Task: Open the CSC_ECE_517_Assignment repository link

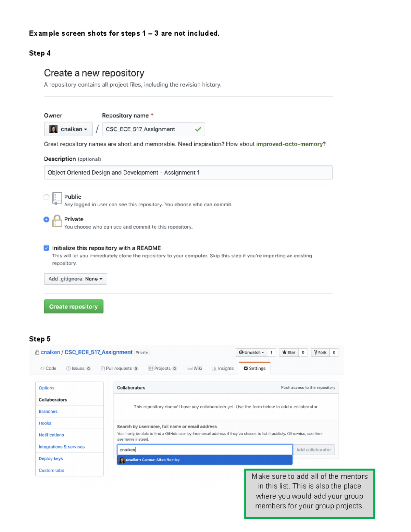Action: point(98,352)
